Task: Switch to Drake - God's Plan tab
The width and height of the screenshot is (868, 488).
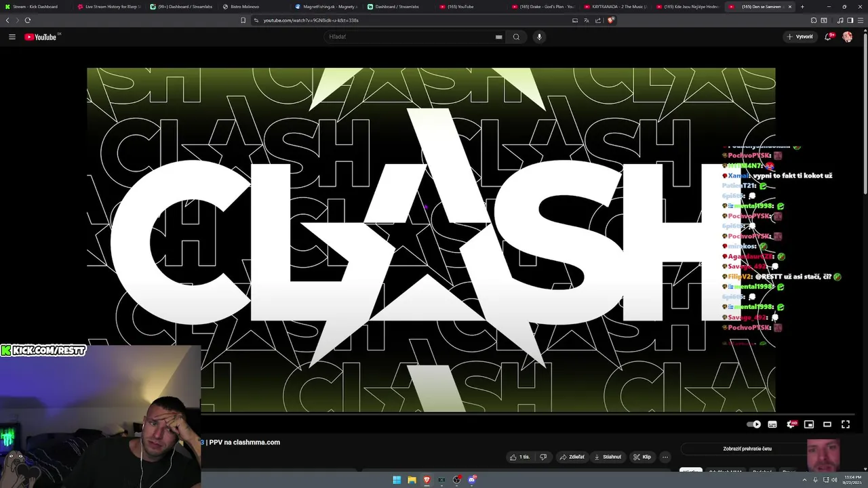Action: pos(543,7)
